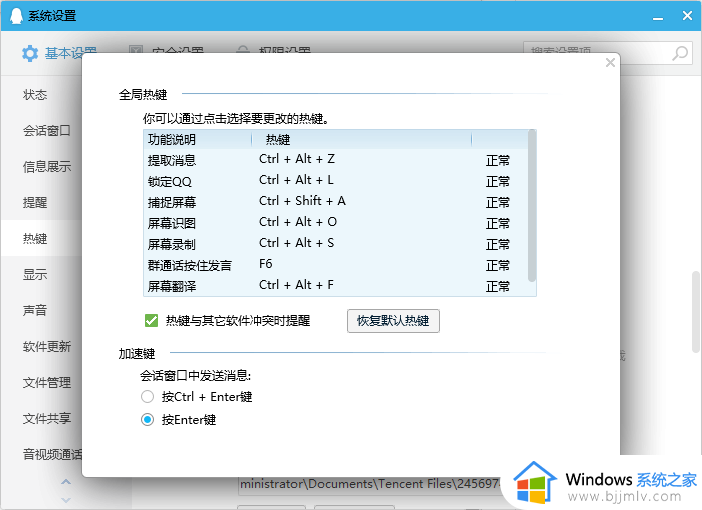Select the 群通话按住发言 hotkey row
The width and height of the screenshot is (702, 510).
tap(336, 265)
